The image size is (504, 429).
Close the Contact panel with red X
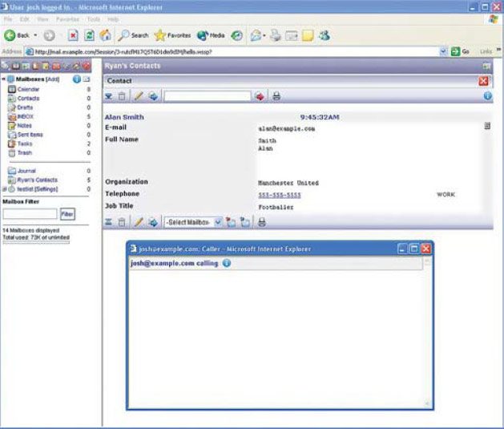pyautogui.click(x=483, y=81)
